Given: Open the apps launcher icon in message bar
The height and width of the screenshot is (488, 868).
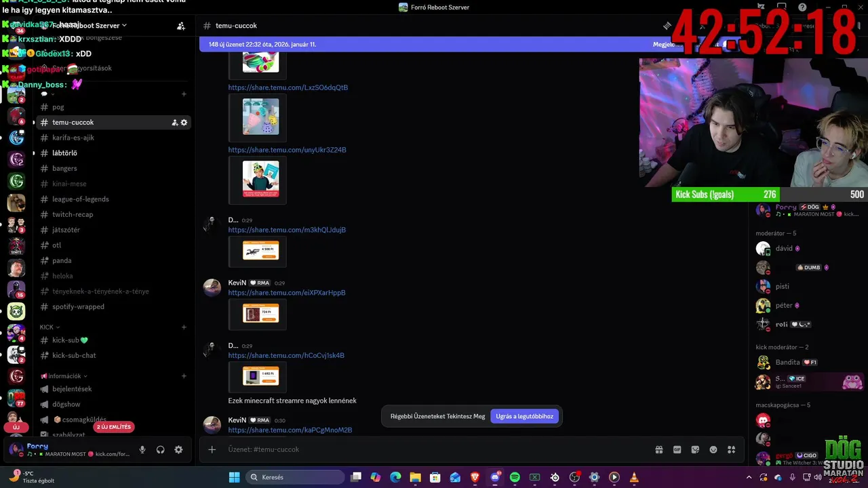Looking at the screenshot, I should [731, 449].
